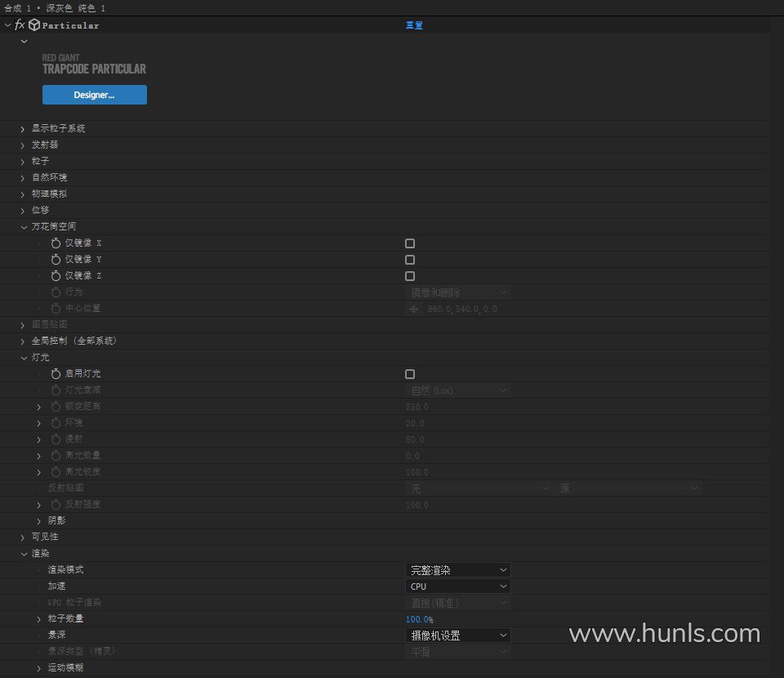Collapse the Trapcode logo section arrow

24,42
